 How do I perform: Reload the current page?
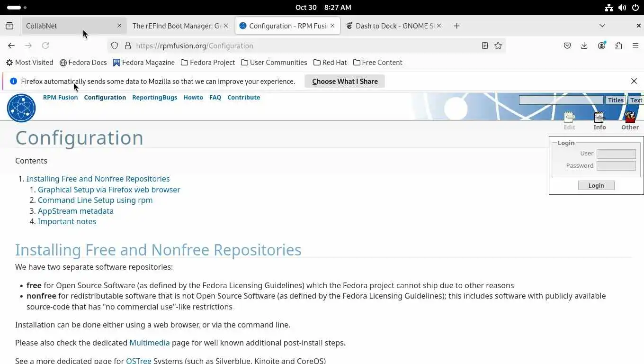pos(45,46)
